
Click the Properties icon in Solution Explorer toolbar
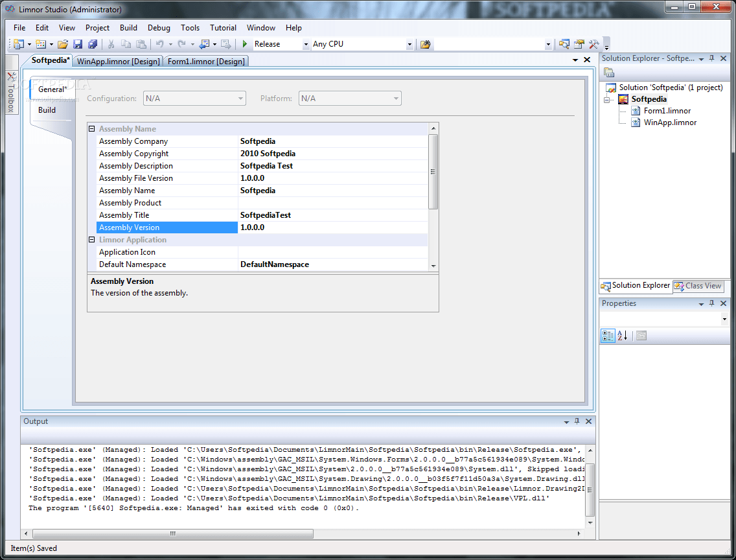click(609, 73)
